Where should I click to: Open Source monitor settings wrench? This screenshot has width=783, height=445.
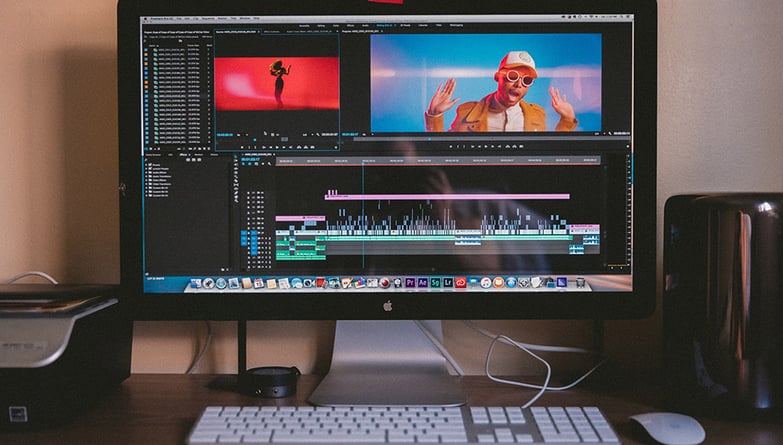318,135
